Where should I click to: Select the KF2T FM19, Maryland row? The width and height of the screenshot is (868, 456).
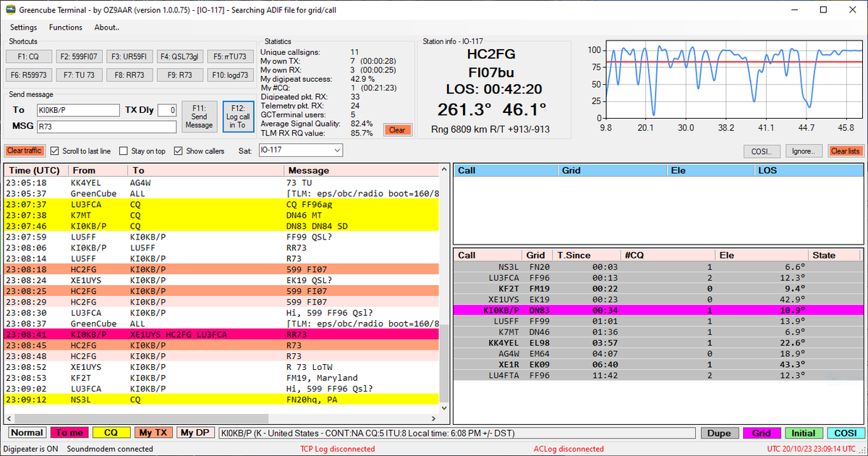click(x=222, y=378)
